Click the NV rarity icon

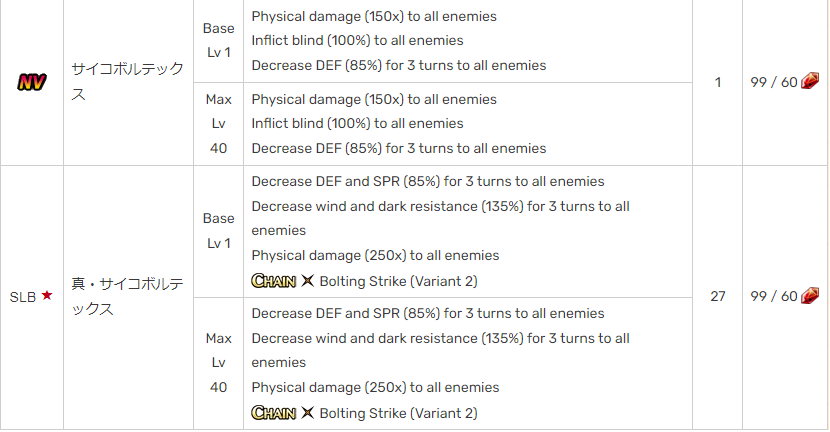[x=32, y=82]
